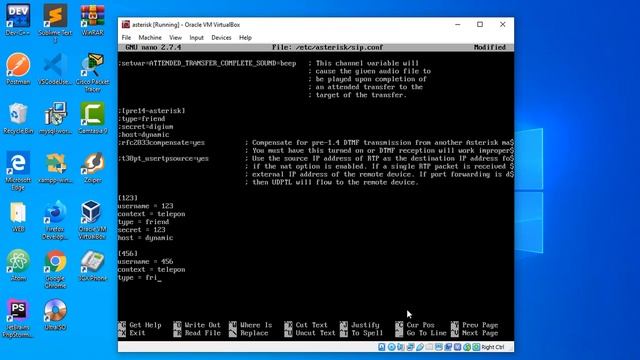Open the Google Chrome desktop shortcut

pos(55,269)
